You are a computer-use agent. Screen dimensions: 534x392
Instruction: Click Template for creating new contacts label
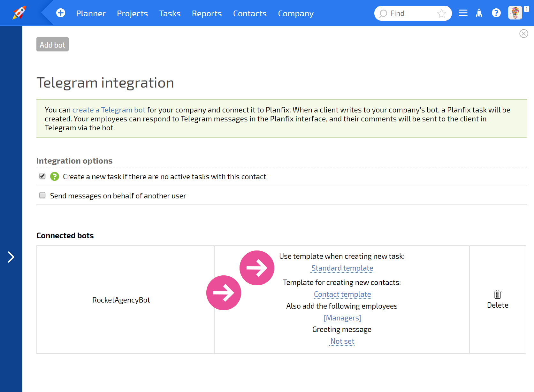[342, 282]
